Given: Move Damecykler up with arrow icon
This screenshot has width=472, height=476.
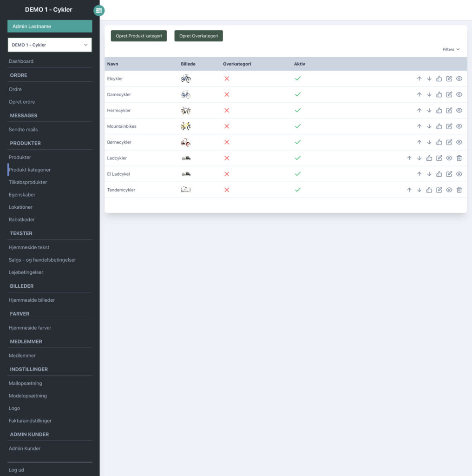Looking at the screenshot, I should (x=419, y=94).
